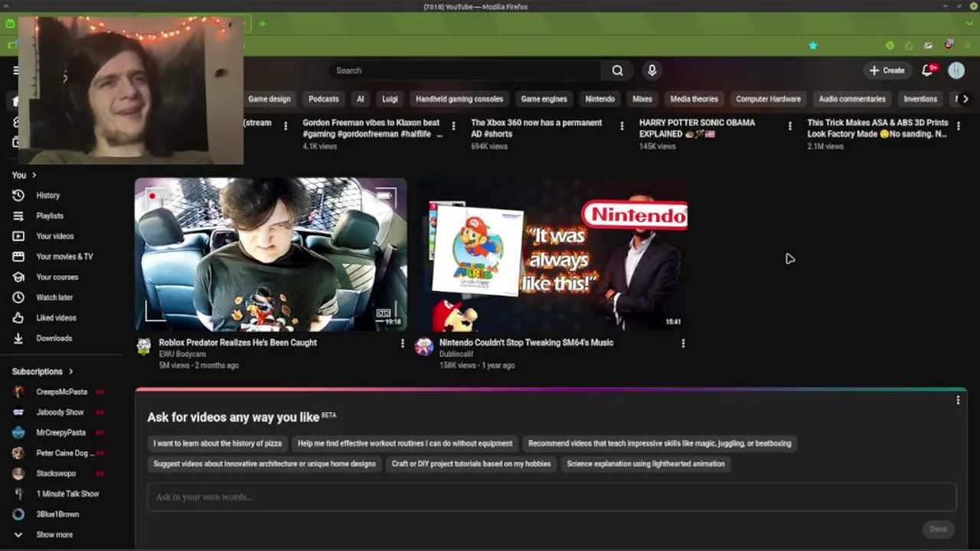This screenshot has height=551, width=980.
Task: Open Playlists in sidebar
Action: 50,216
